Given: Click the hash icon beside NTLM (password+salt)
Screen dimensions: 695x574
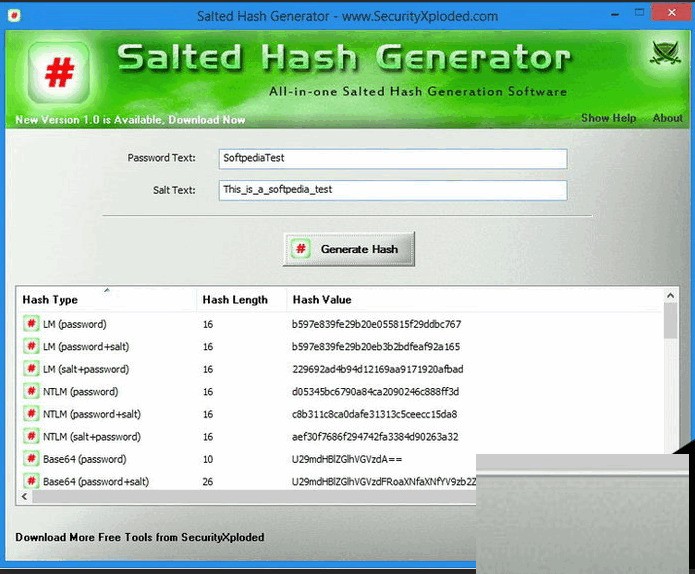Looking at the screenshot, I should 31,414.
